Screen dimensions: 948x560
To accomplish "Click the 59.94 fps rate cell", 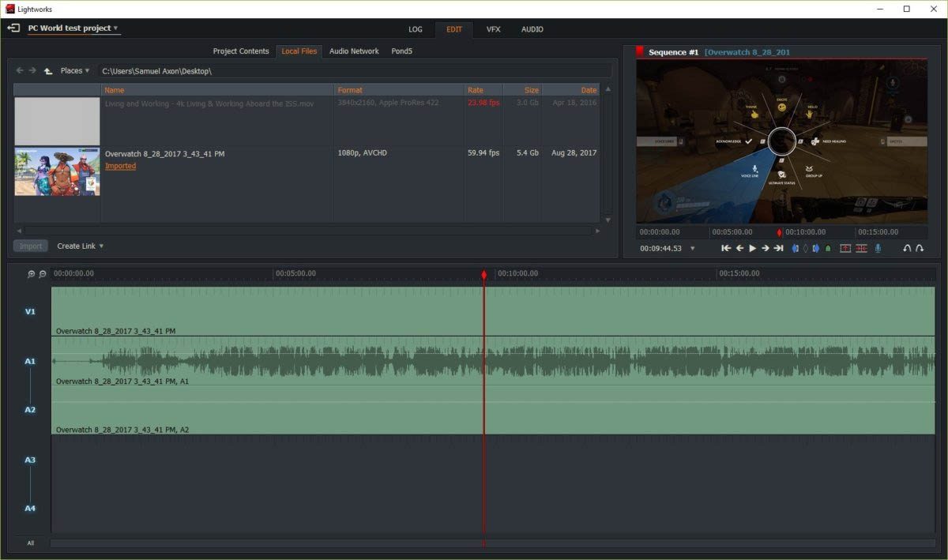I will pos(483,152).
